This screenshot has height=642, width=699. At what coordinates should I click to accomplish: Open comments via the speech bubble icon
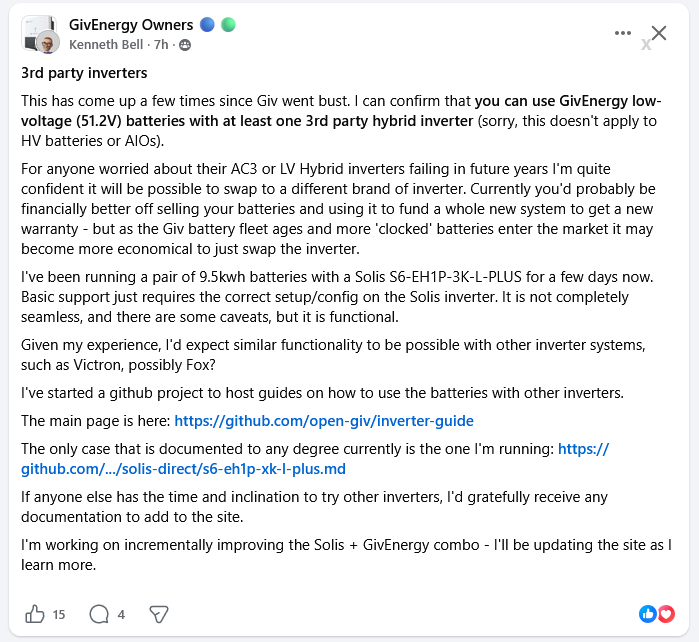(x=99, y=614)
